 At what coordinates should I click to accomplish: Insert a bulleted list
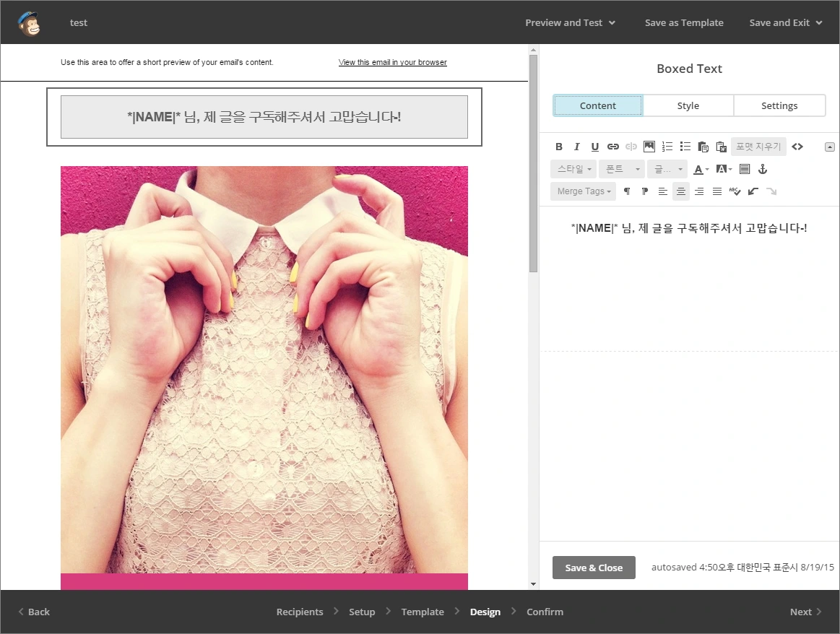[x=685, y=146]
